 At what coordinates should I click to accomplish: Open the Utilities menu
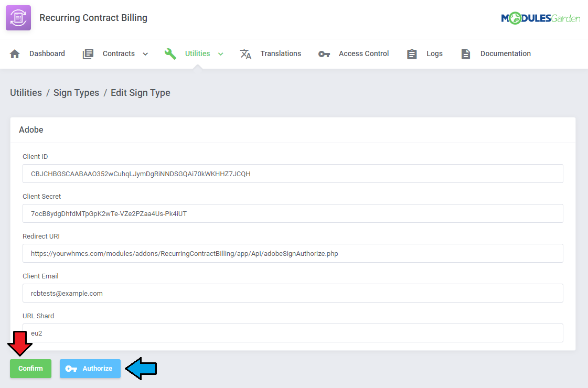tap(197, 53)
